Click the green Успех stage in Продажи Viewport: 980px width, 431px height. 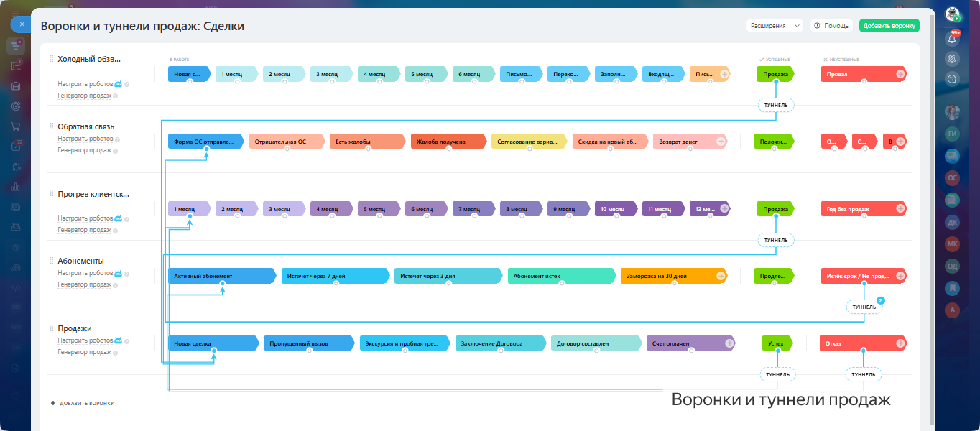coord(778,343)
